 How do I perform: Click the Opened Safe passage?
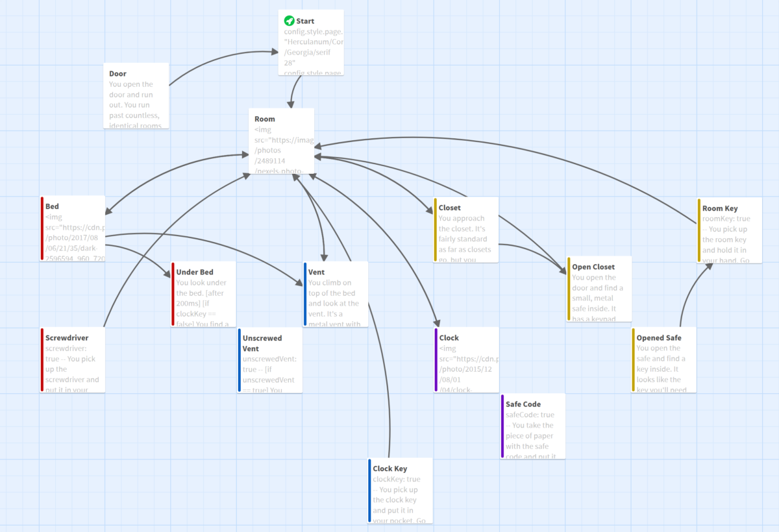(x=665, y=360)
